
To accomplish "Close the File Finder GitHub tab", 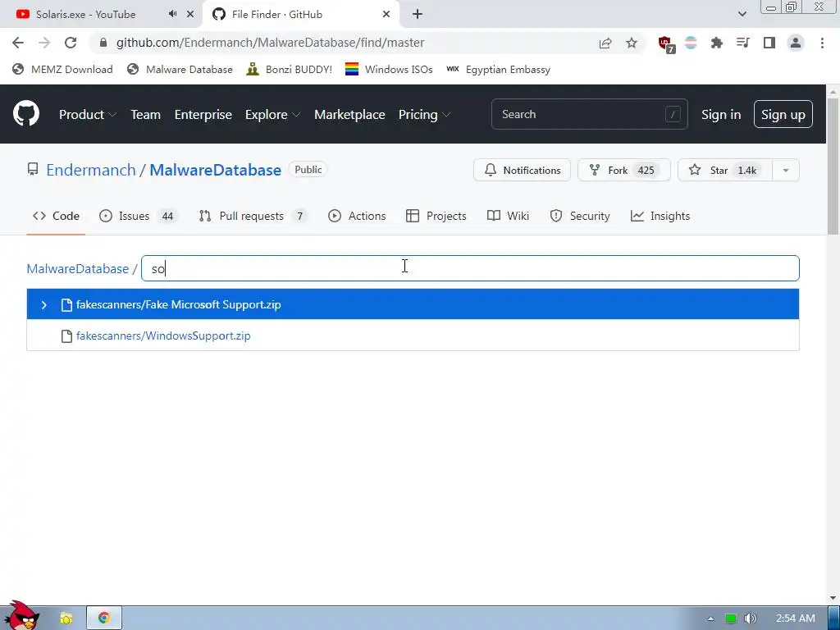I will pos(386,15).
